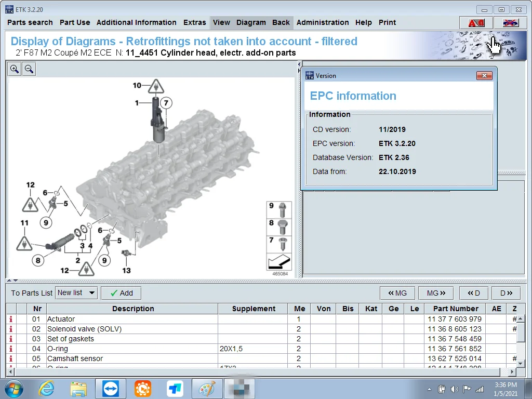The height and width of the screenshot is (399, 532).
Task: Click the Part Number column header
Action: tap(456, 309)
